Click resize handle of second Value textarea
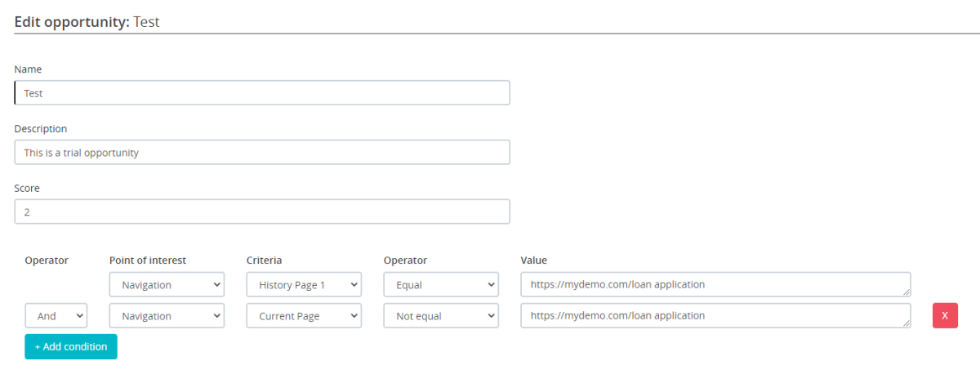This screenshot has height=370, width=980. (x=906, y=323)
